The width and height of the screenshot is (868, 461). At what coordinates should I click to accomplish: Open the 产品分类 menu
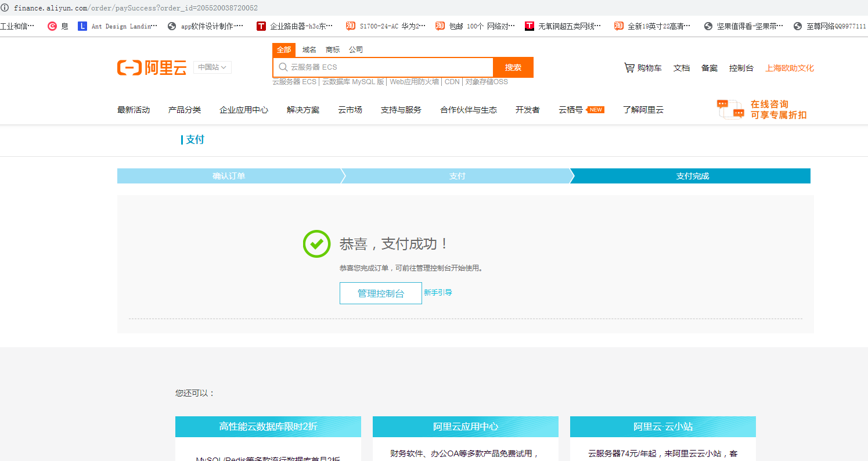tap(185, 110)
